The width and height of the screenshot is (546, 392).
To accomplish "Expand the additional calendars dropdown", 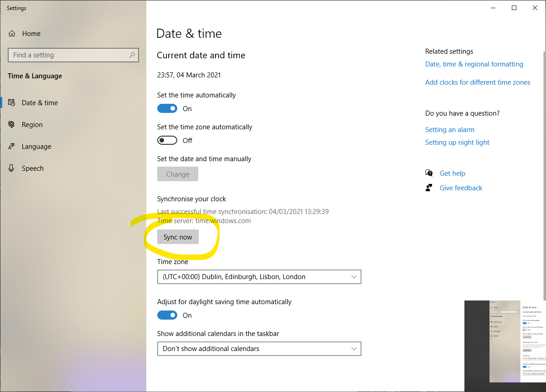I will (x=259, y=349).
